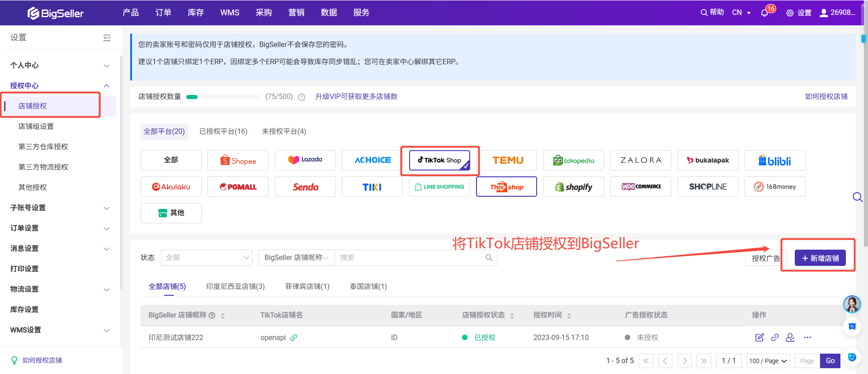Click the link icon next to openapi
The image size is (868, 374).
click(x=294, y=338)
